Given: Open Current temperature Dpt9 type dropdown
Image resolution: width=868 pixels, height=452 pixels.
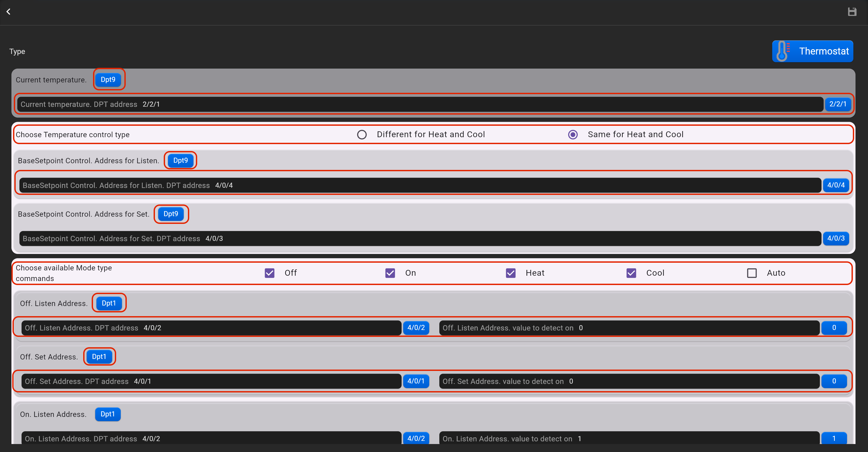Looking at the screenshot, I should (x=108, y=79).
